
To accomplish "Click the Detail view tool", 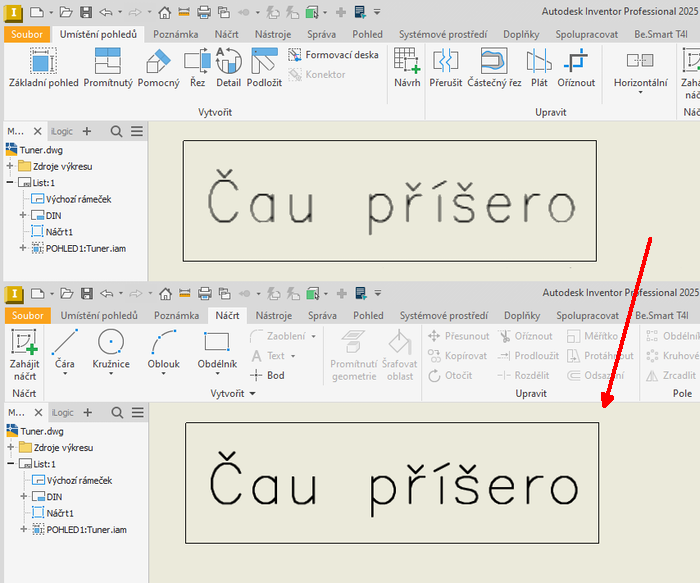I will (x=228, y=68).
